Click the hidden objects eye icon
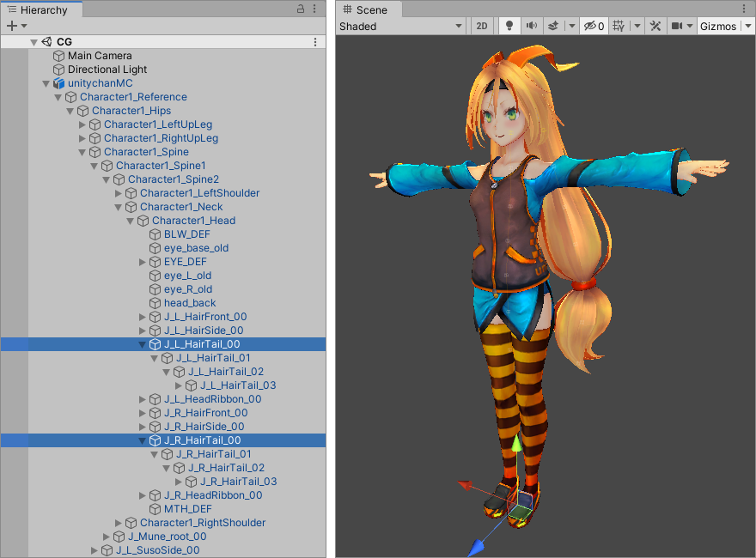This screenshot has width=756, height=558. (593, 27)
